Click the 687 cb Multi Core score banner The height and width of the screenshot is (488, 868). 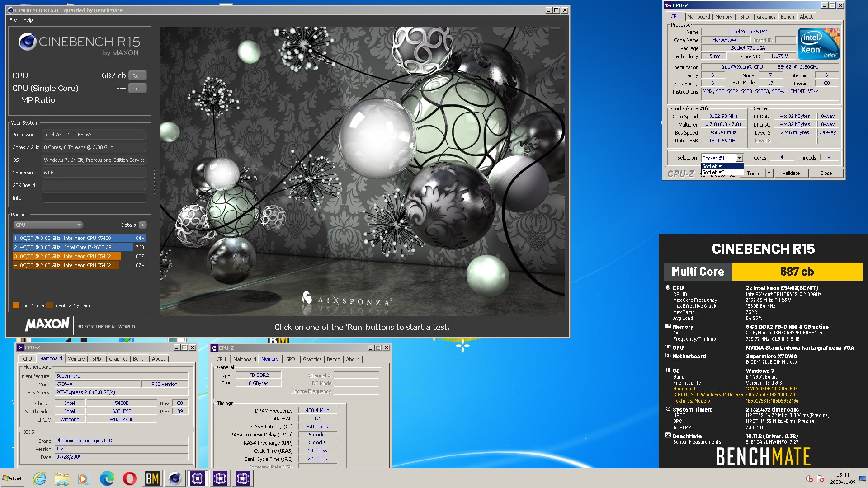pyautogui.click(x=797, y=272)
